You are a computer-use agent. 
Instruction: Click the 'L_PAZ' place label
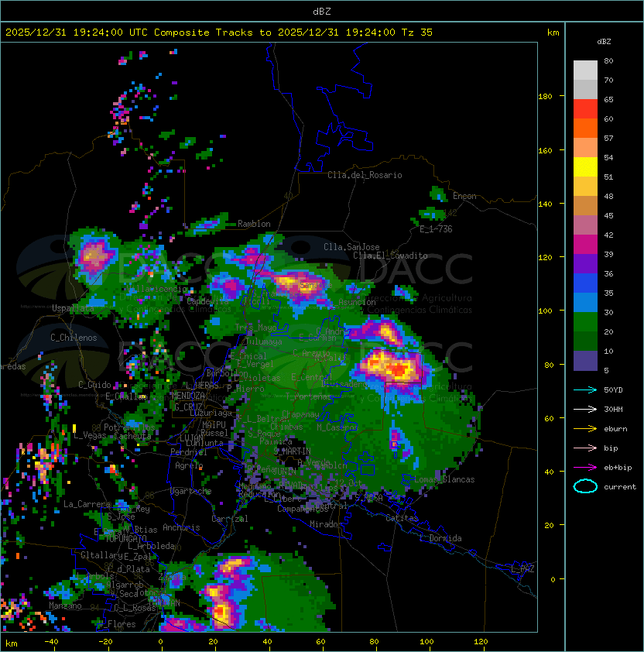tap(522, 569)
